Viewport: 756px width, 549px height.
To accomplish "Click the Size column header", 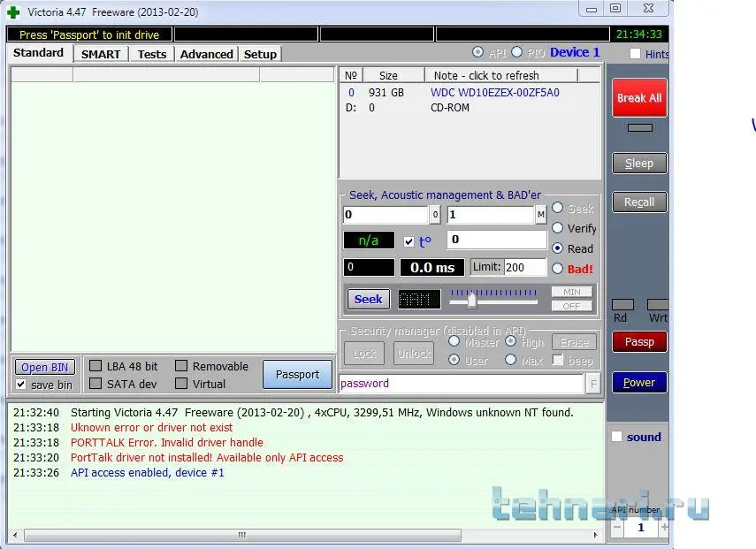I will (x=393, y=75).
